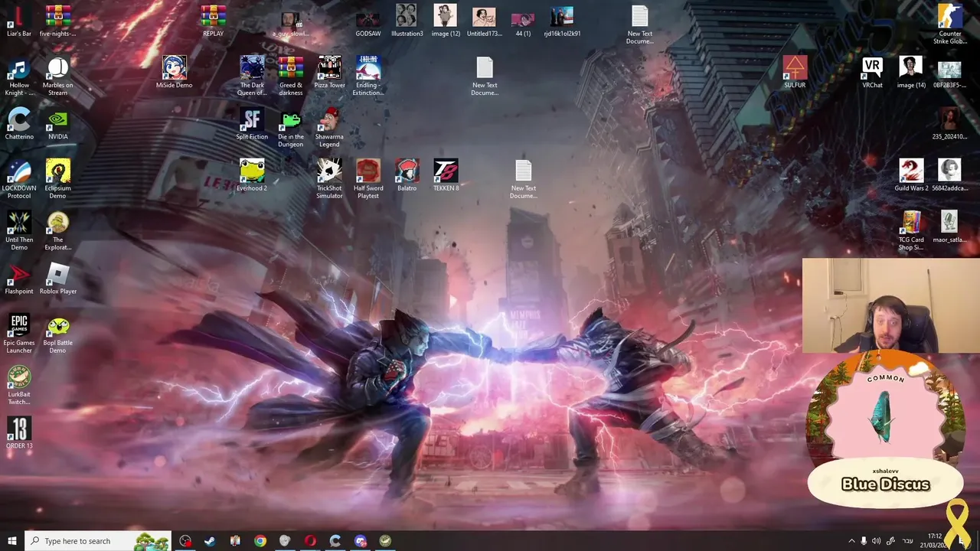980x551 pixels.
Task: Launch the Bopl Battle Demo shortcut
Action: tap(58, 334)
